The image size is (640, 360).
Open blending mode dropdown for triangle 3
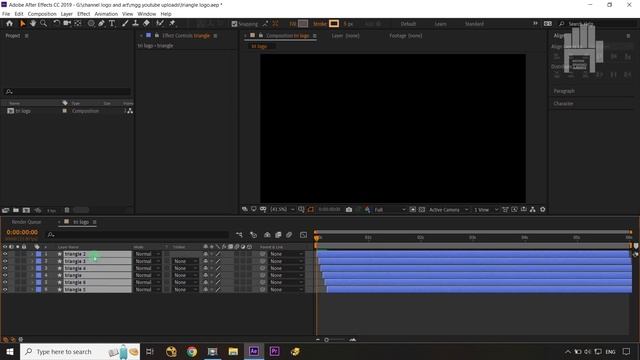tap(147, 261)
